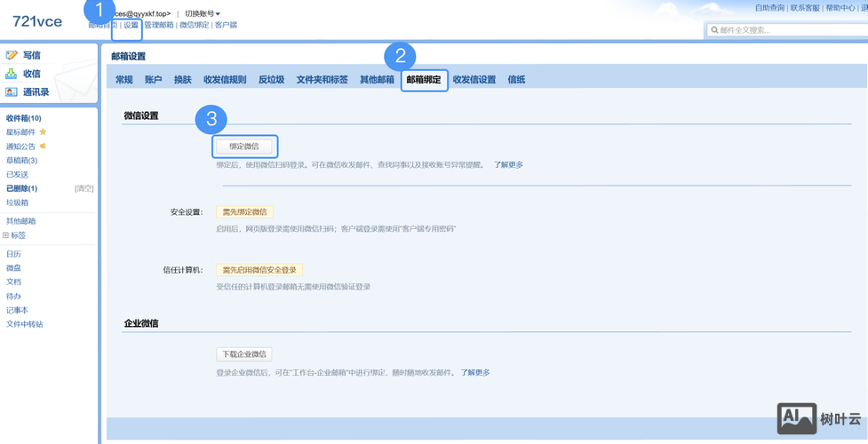868x444 pixels.
Task: Click the speaker icon beside 通知公告
Action: pyautogui.click(x=42, y=147)
